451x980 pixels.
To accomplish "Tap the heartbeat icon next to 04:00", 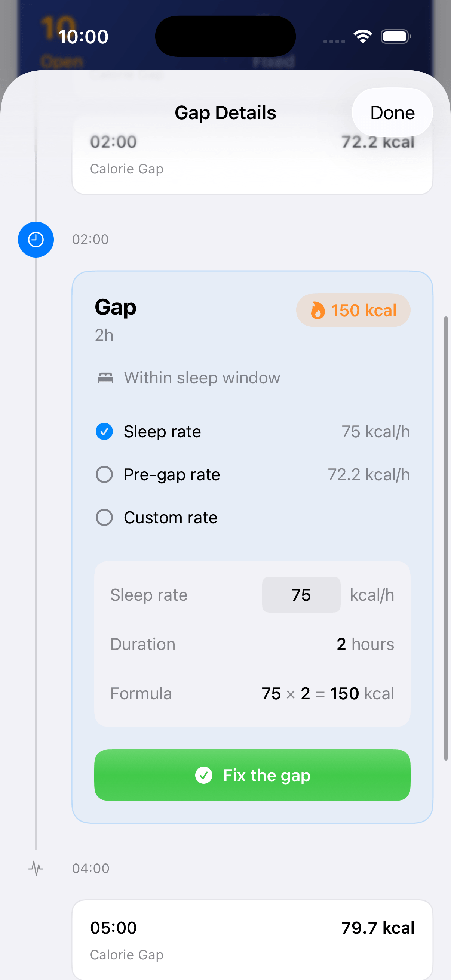I will [36, 869].
